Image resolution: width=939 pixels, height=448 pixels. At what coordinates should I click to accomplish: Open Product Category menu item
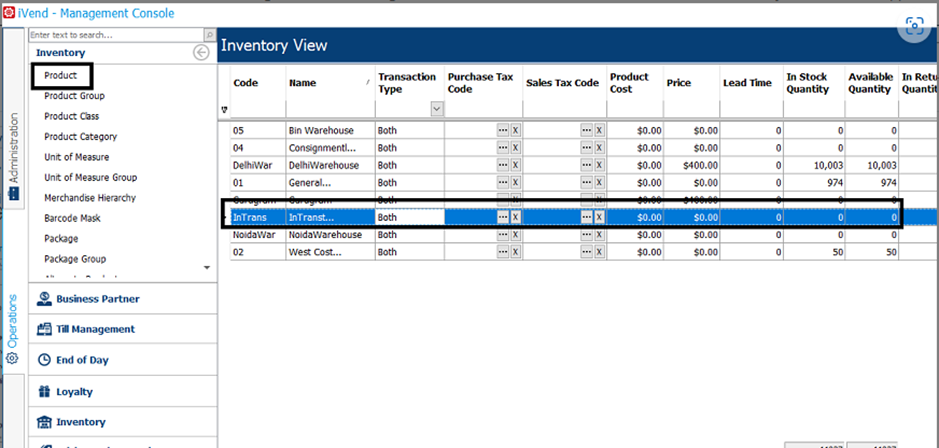81,137
